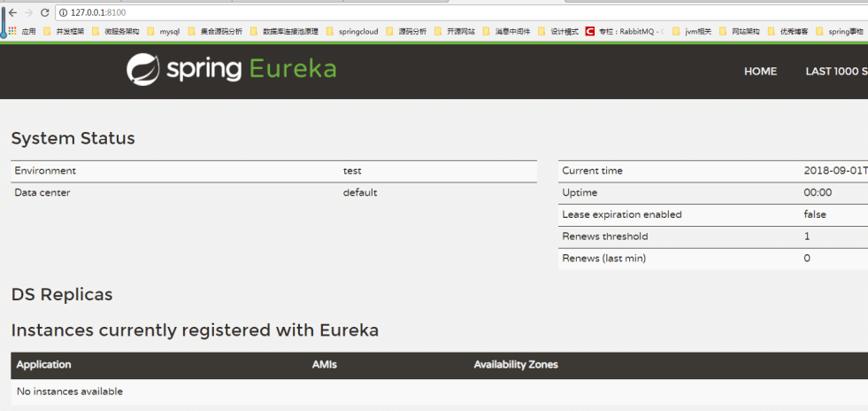Reload the page with refresh icon
The height and width of the screenshot is (411, 868).
pos(45,12)
